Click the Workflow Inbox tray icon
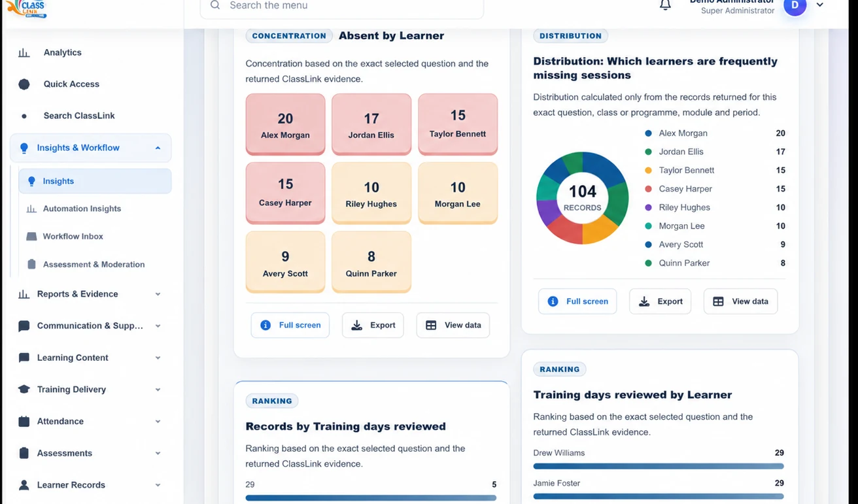This screenshot has width=858, height=504. 31,237
